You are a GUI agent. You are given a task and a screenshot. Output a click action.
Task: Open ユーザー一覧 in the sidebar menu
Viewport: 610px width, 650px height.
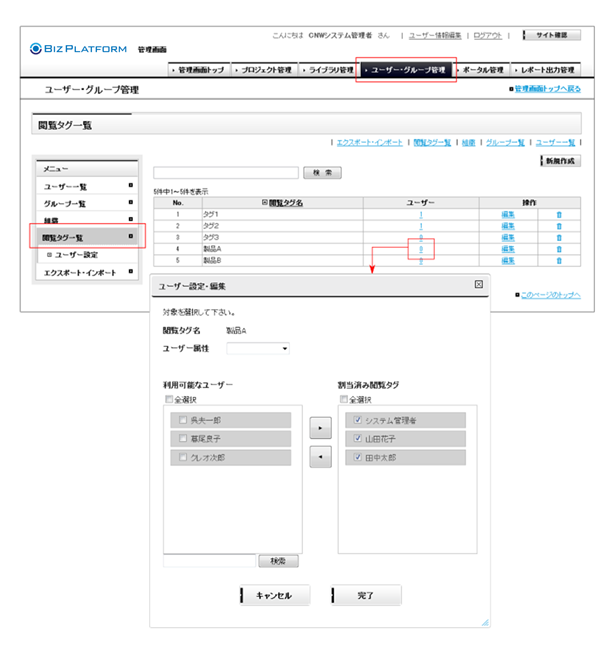pyautogui.click(x=87, y=187)
